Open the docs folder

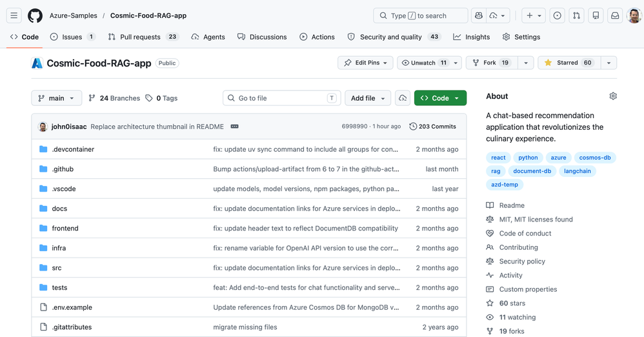[59, 209]
